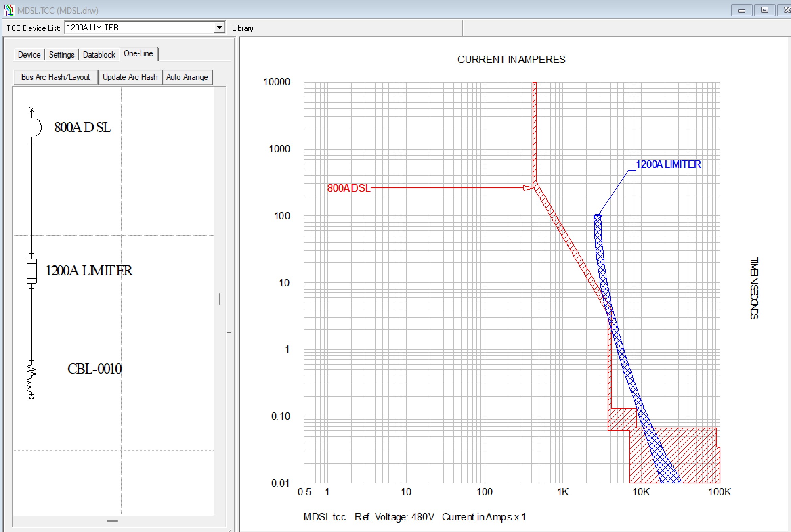
Task: Click the one-line horizontal scrollbar thumb
Action: coord(112,521)
